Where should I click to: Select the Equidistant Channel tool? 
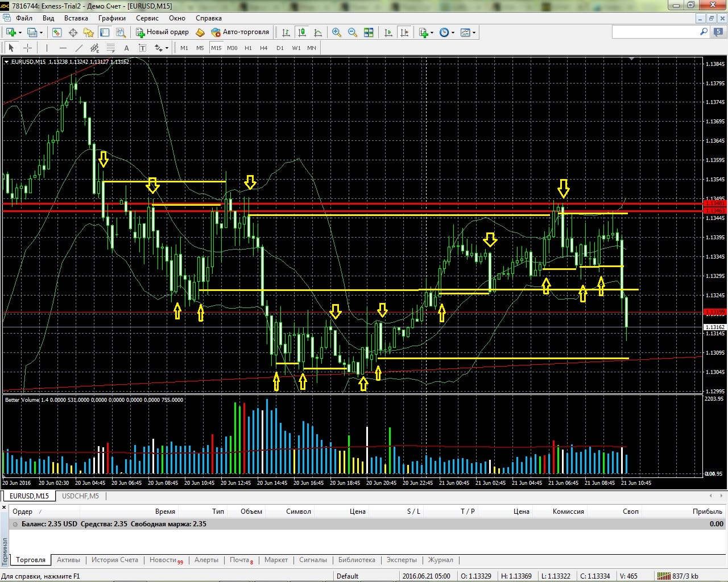coord(94,48)
